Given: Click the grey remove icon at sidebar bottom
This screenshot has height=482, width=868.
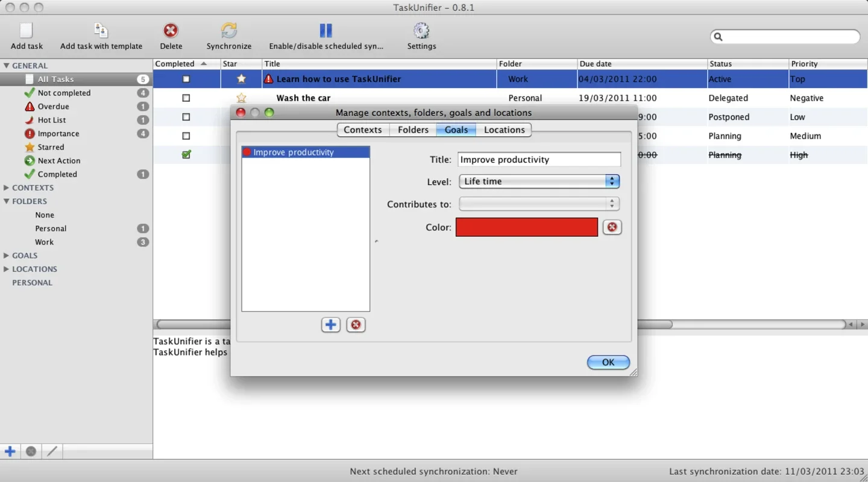Looking at the screenshot, I should (x=31, y=451).
